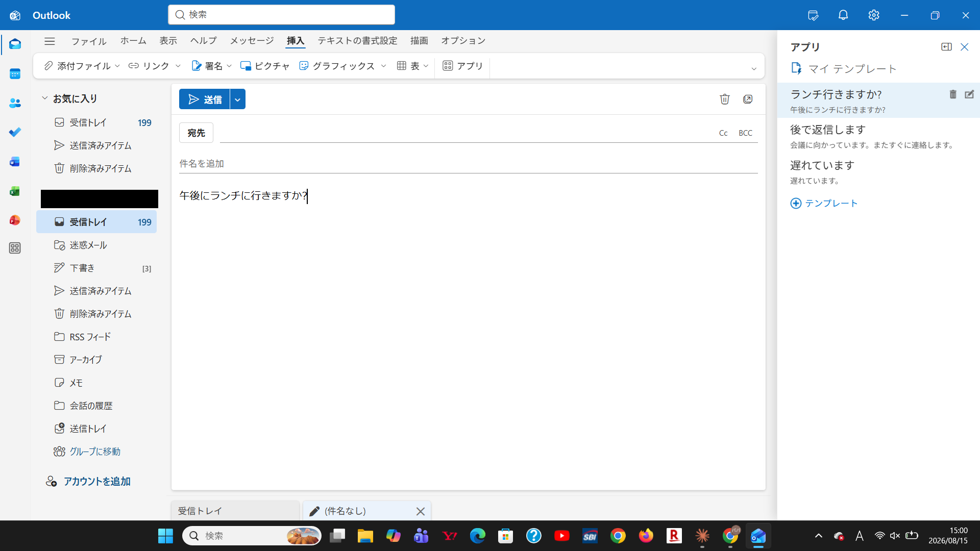The height and width of the screenshot is (551, 980).
Task: Open Firefox from taskbar
Action: click(x=646, y=536)
